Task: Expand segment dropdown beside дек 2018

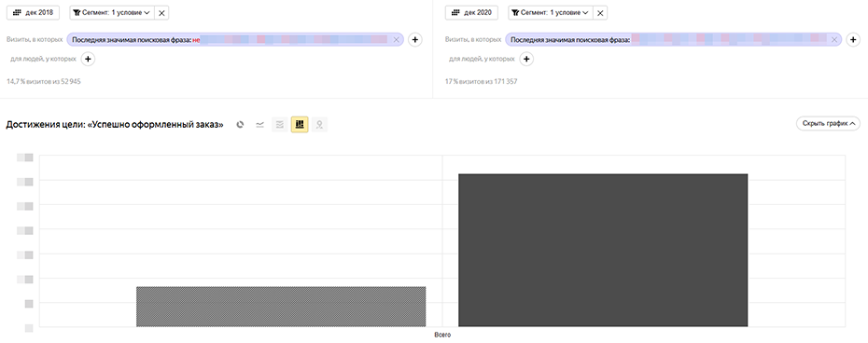Action: click(112, 13)
